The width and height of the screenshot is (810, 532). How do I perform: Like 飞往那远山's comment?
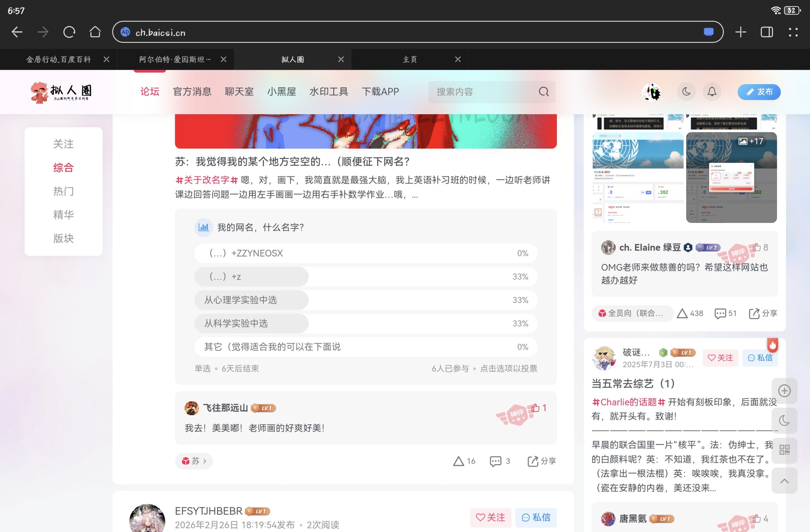(x=539, y=408)
